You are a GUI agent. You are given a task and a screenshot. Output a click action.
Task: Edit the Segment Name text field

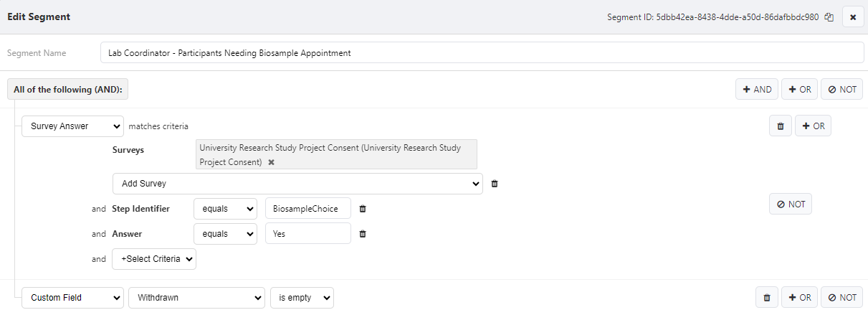point(482,52)
